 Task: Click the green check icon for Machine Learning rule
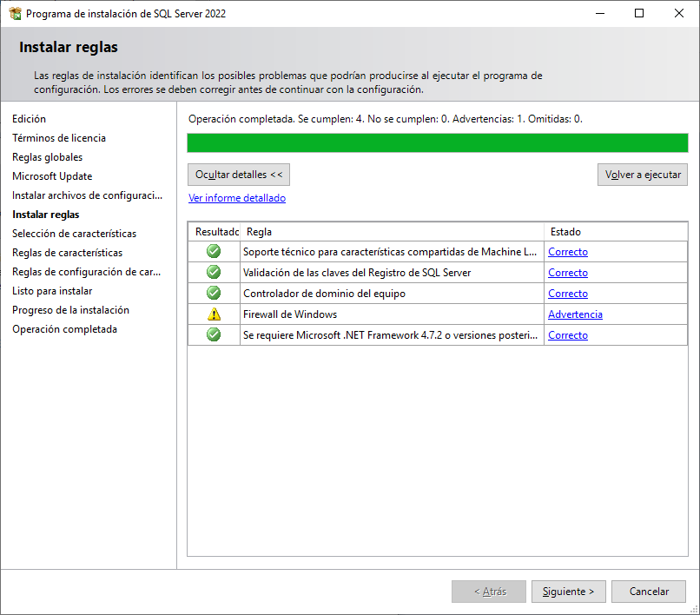pyautogui.click(x=213, y=251)
